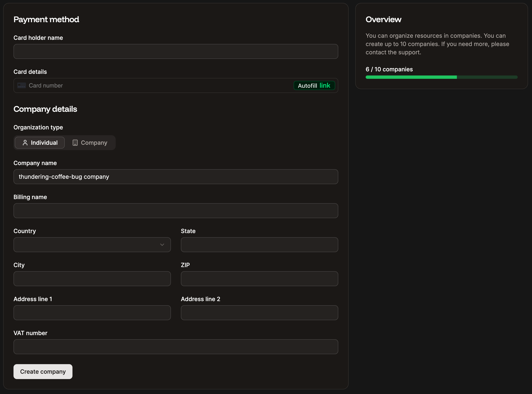
Task: Select the person icon on Individual option
Action: pos(25,143)
